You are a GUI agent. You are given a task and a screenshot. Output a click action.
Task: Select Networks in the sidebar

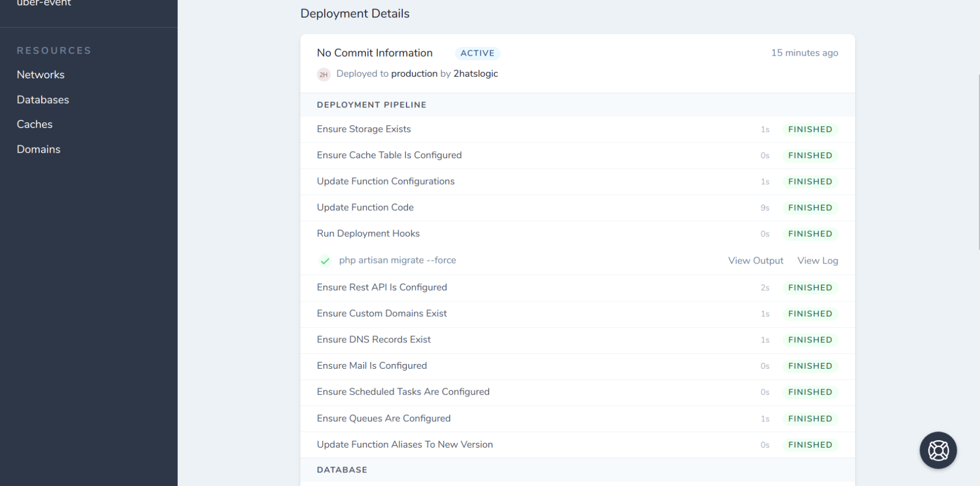point(41,75)
